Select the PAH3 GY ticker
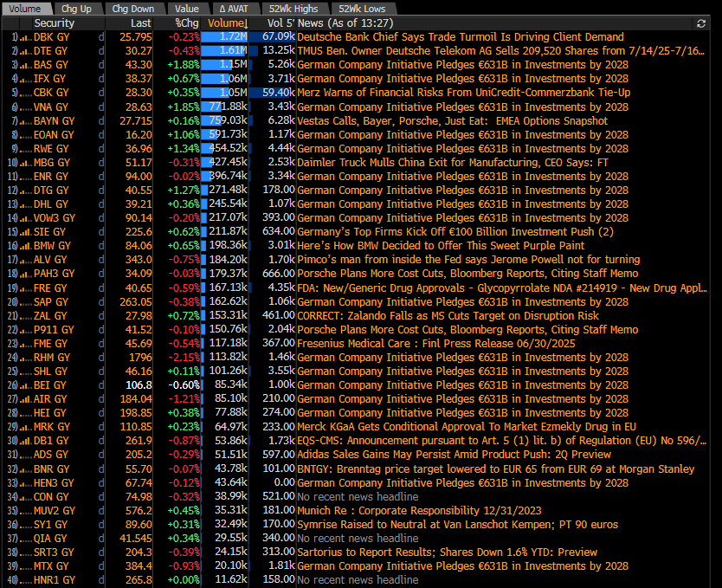The width and height of the screenshot is (722, 588). click(x=54, y=274)
